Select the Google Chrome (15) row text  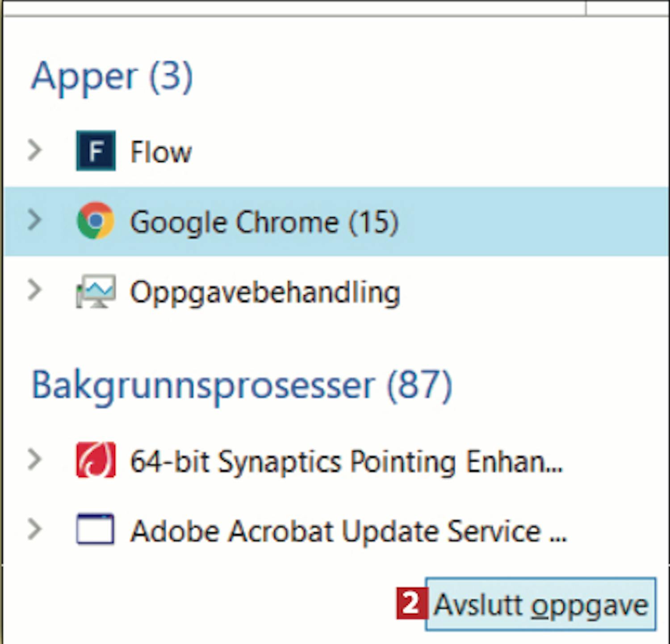point(264,222)
